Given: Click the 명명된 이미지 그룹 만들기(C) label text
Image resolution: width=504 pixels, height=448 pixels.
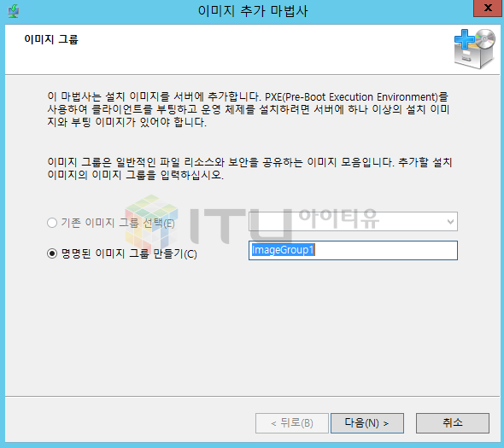Looking at the screenshot, I should [129, 253].
